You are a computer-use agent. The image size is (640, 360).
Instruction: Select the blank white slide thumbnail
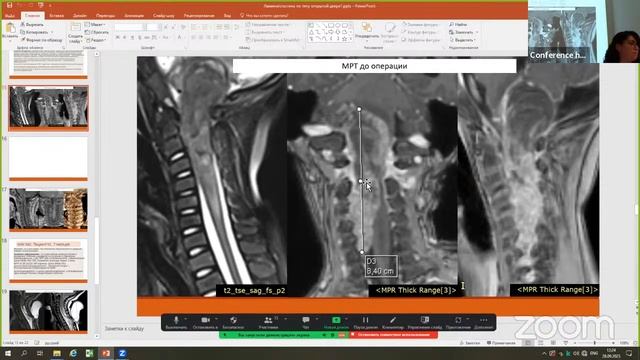(48, 158)
